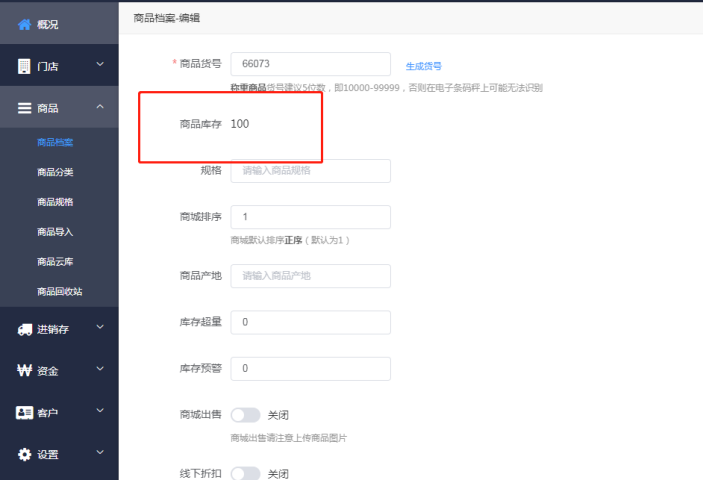Screen dimensions: 703x480
Task: Click the hamburger list icon beside 商品
Action: (24, 108)
